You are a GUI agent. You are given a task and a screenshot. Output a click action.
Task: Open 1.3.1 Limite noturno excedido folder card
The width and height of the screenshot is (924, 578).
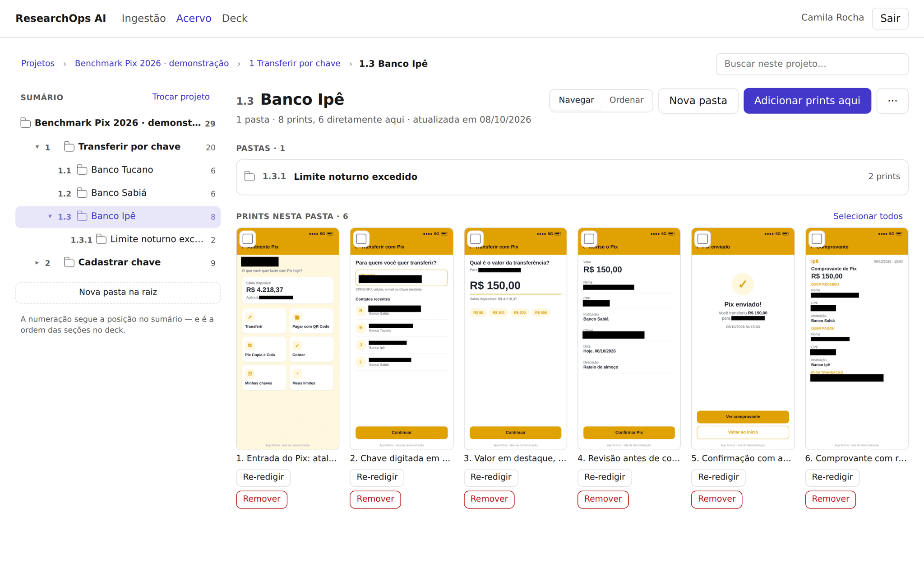pos(572,177)
